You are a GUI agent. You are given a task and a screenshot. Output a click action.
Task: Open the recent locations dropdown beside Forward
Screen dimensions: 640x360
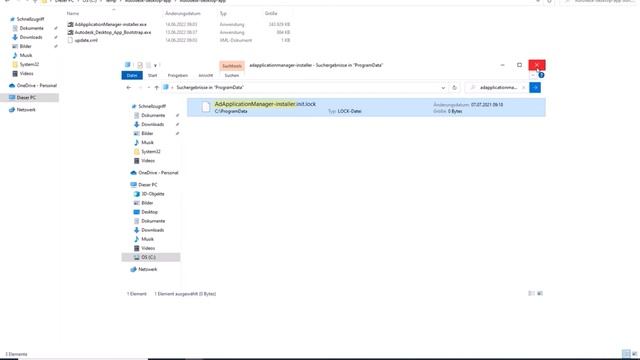pyautogui.click(x=149, y=88)
